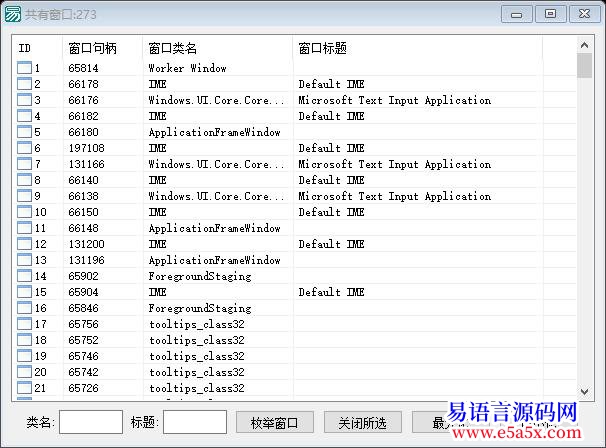Select handle 65902 cell
Screen dimensions: 606x448
(83, 276)
